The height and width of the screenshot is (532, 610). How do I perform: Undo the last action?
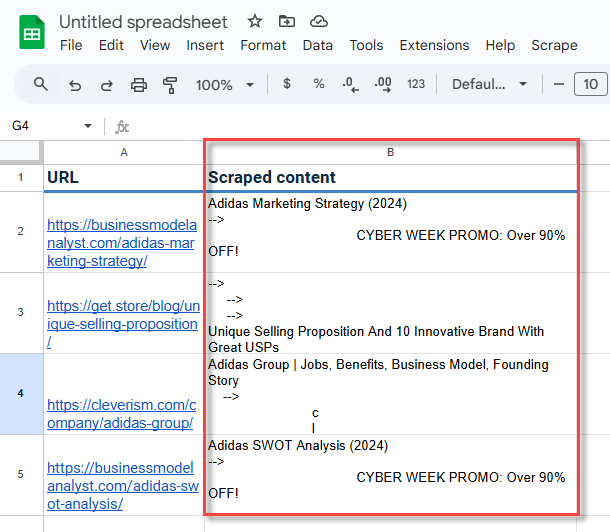74,84
